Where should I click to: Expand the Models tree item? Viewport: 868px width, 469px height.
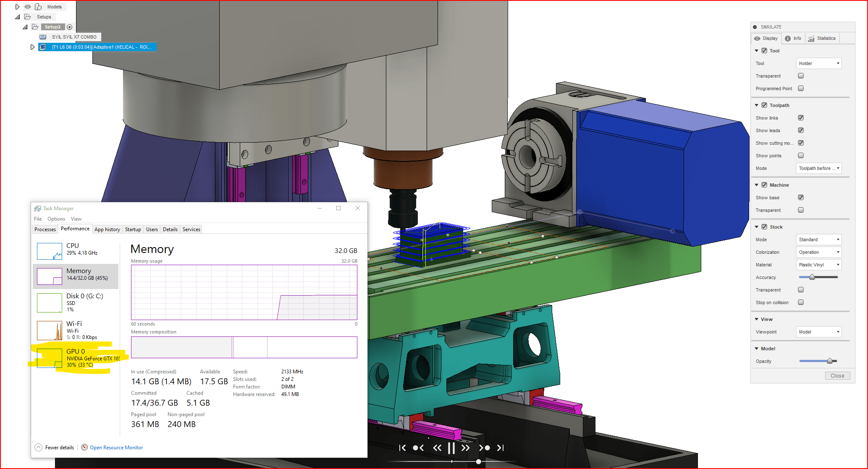(18, 6)
